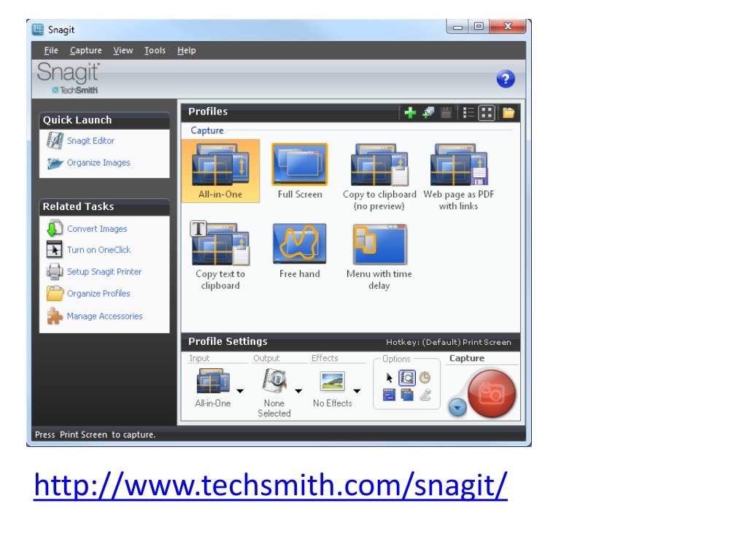Select the Free hand capture profile
The height and width of the screenshot is (560, 747).
300,251
